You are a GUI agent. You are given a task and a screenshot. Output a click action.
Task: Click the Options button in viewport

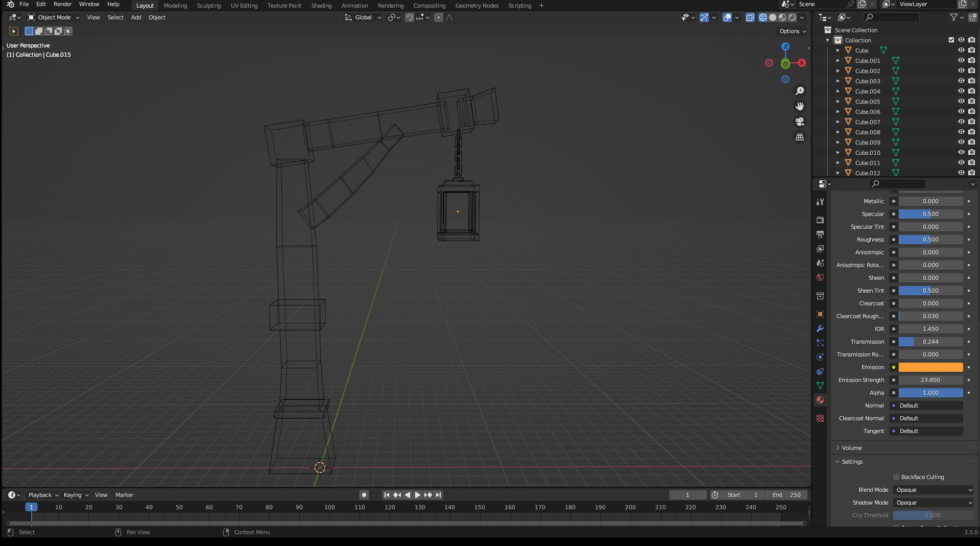pos(793,31)
